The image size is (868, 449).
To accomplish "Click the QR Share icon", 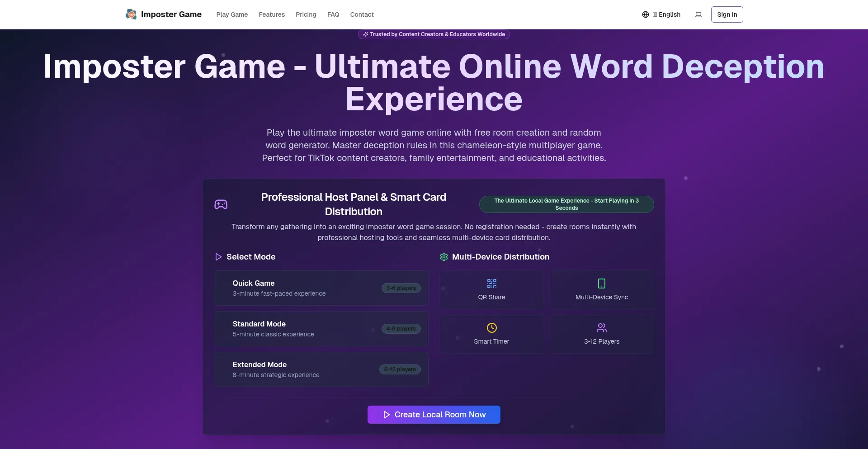I will point(491,284).
